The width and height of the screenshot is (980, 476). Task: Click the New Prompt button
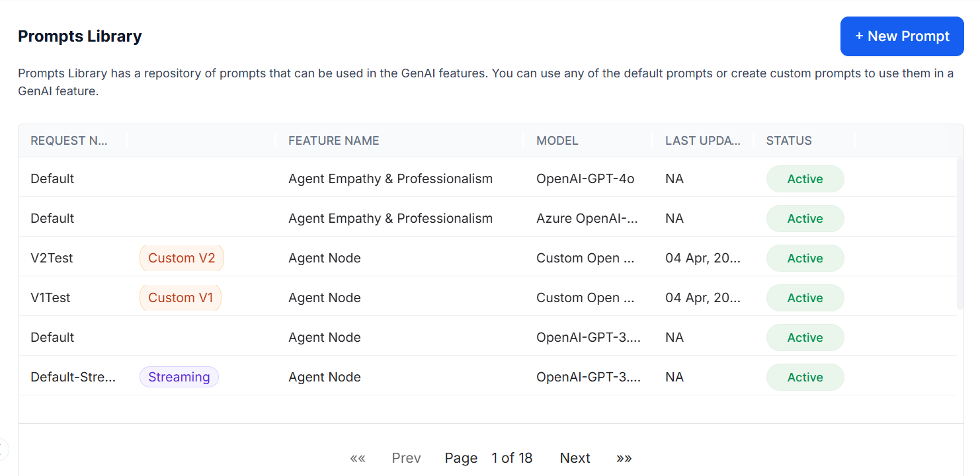(901, 36)
